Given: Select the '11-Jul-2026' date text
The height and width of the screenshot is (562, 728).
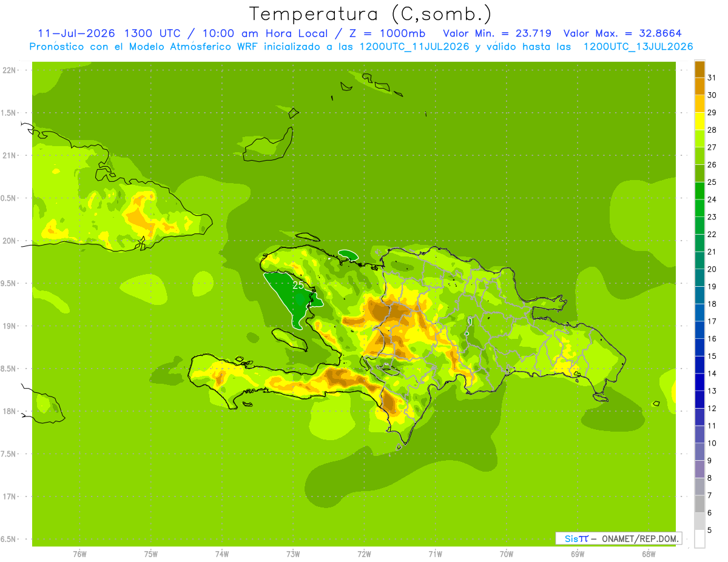Looking at the screenshot, I should (x=76, y=33).
